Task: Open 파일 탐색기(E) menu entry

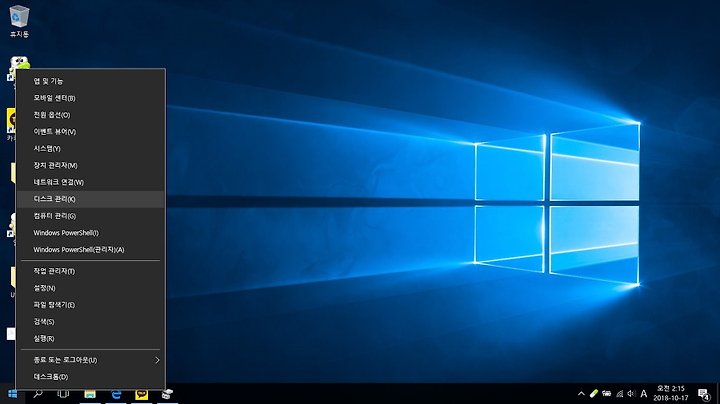Action: 90,305
